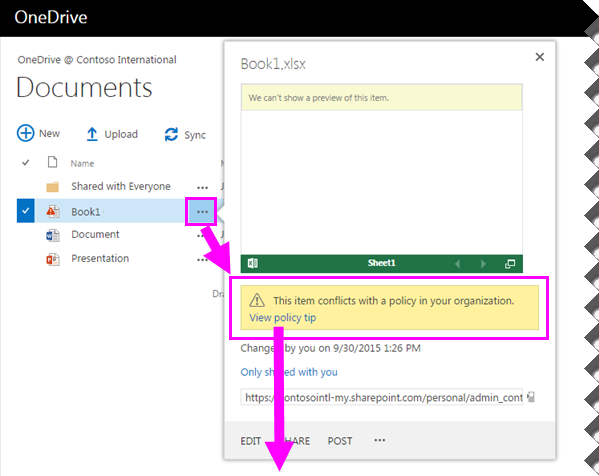Image resolution: width=599 pixels, height=476 pixels.
Task: Click the Sync arrows icon
Action: (171, 134)
